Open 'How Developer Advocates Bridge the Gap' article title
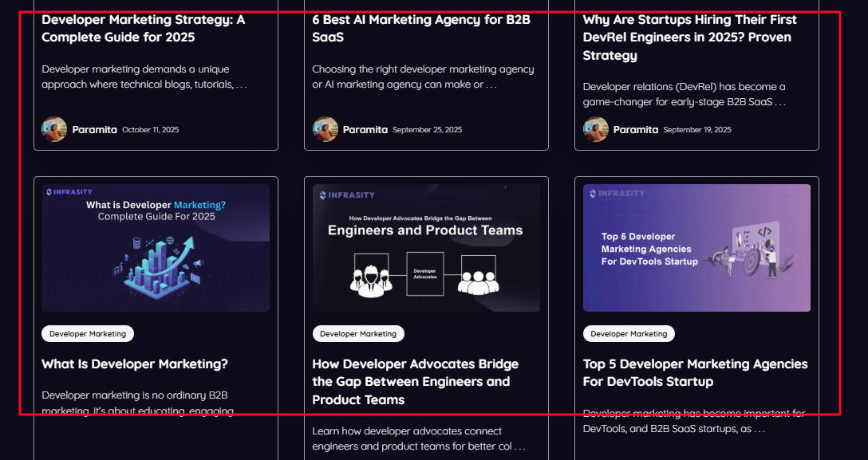 415,382
